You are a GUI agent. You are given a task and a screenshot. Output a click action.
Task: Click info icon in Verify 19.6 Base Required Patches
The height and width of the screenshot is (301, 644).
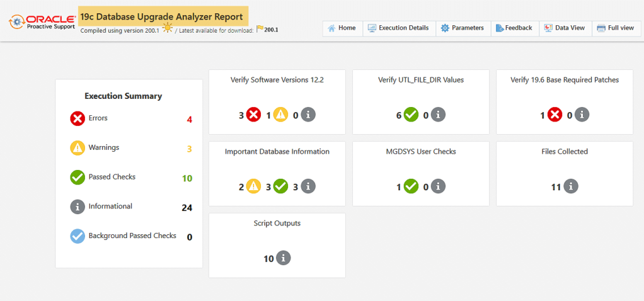(582, 115)
